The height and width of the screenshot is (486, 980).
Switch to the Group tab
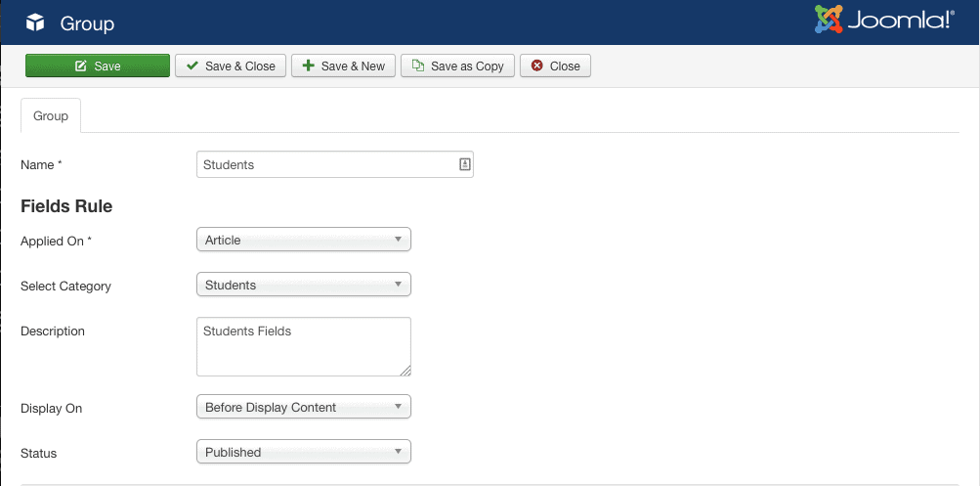point(51,115)
